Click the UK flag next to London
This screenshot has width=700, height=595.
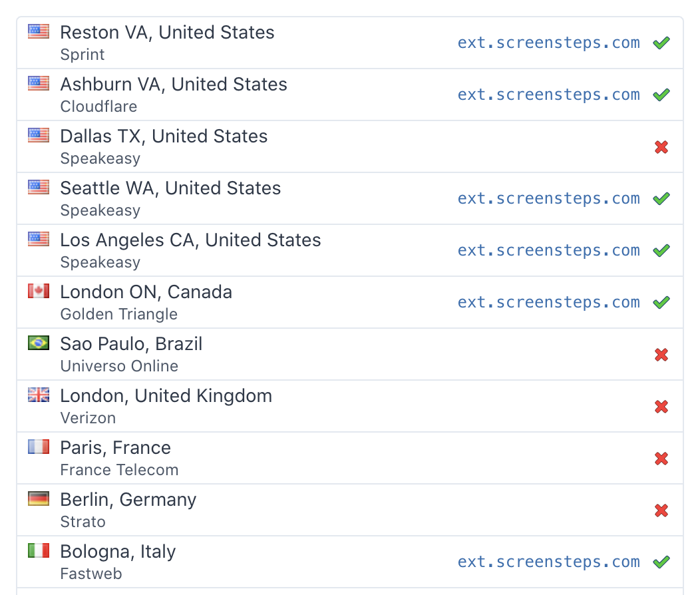tap(39, 395)
